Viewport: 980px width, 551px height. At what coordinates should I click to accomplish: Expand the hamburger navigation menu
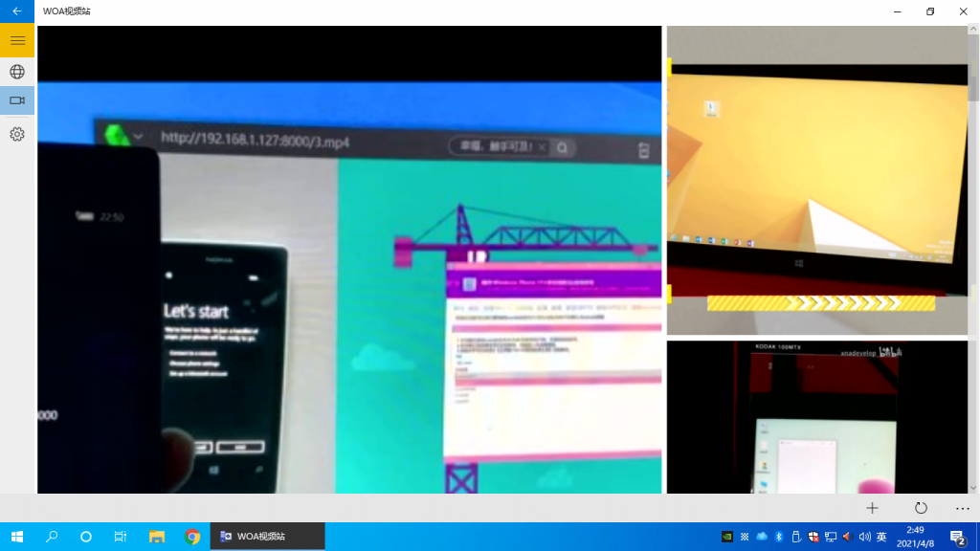[16, 40]
